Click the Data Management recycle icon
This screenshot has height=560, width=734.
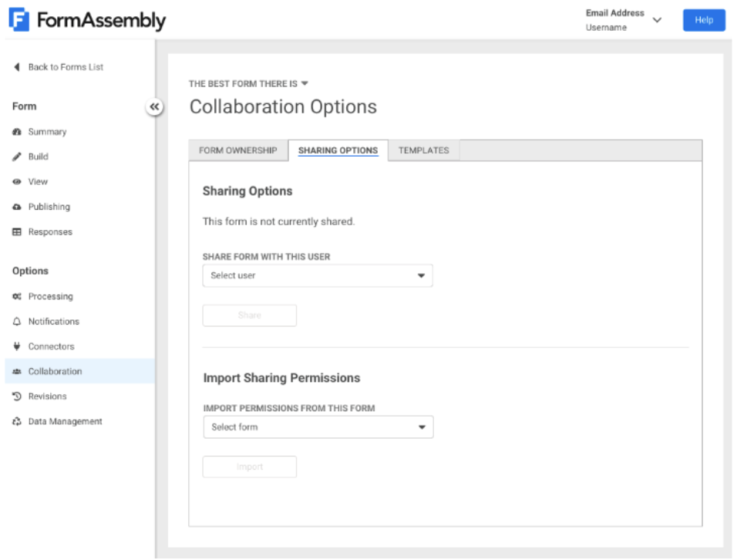(17, 422)
